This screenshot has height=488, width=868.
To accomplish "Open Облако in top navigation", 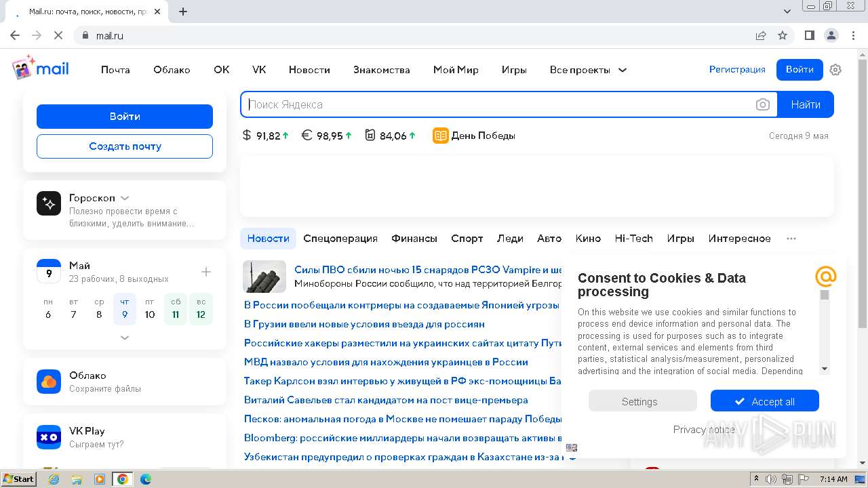I will click(172, 70).
